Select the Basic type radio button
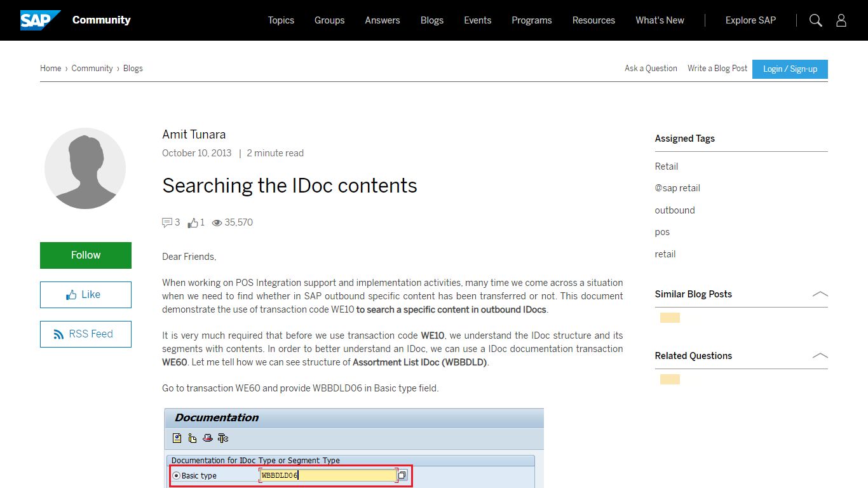 (x=177, y=475)
